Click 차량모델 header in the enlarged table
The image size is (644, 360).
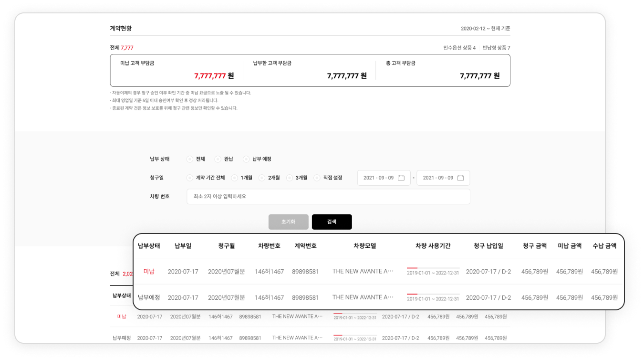pyautogui.click(x=365, y=246)
